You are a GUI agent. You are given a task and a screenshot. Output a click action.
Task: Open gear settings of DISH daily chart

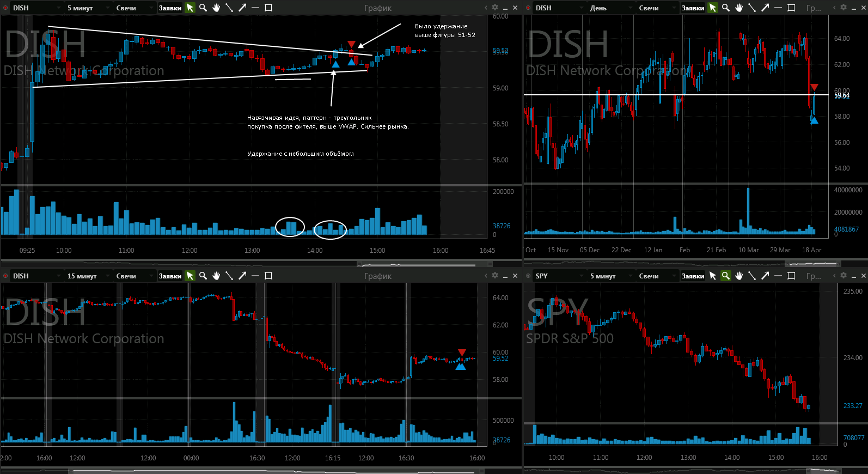click(x=843, y=8)
